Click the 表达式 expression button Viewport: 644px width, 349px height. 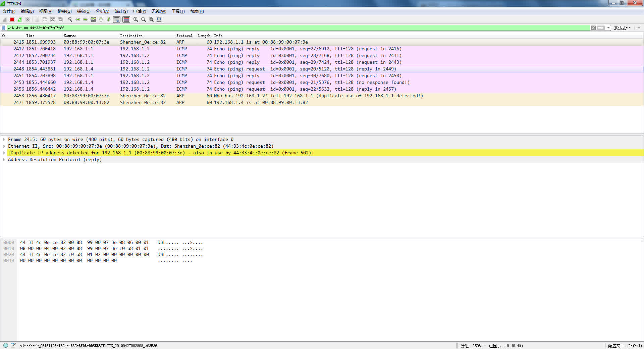622,28
